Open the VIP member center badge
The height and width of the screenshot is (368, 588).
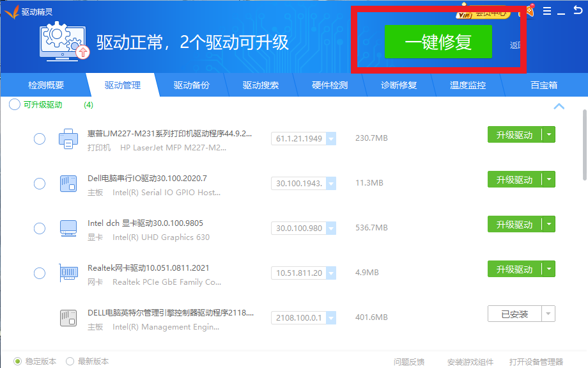click(x=483, y=14)
